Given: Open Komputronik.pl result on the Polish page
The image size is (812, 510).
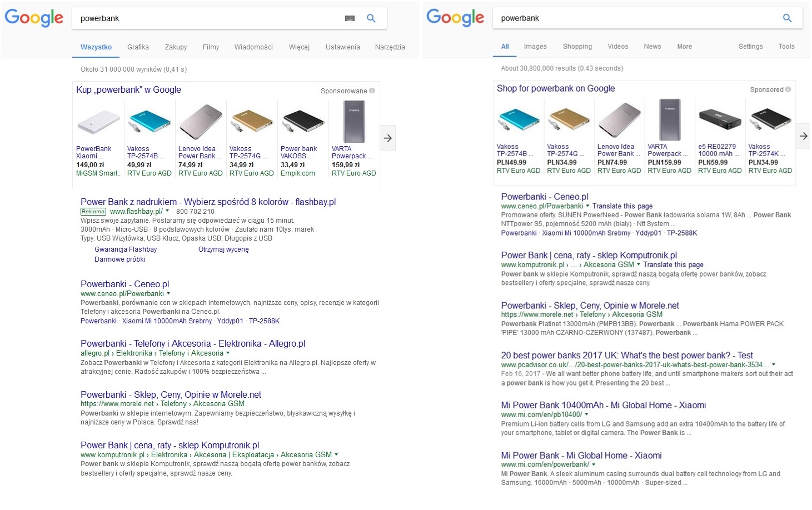Looking at the screenshot, I should (x=170, y=445).
